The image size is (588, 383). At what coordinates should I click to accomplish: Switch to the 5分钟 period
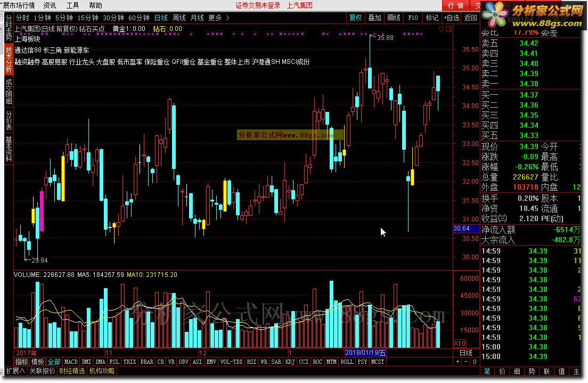[x=64, y=18]
